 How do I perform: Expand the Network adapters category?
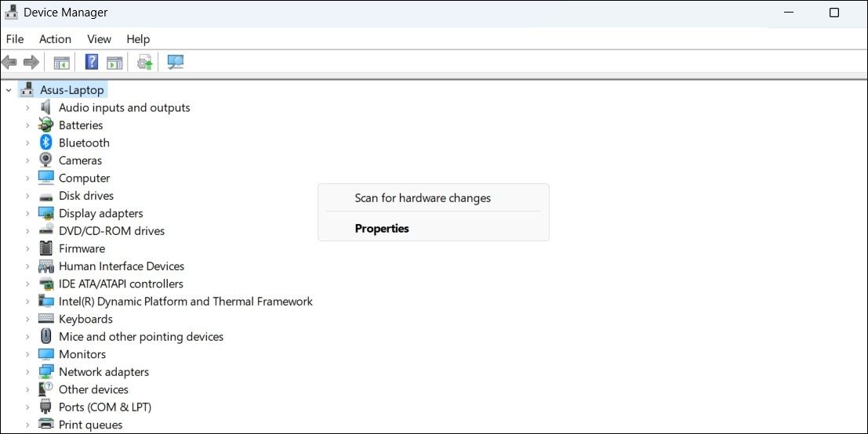tap(27, 372)
